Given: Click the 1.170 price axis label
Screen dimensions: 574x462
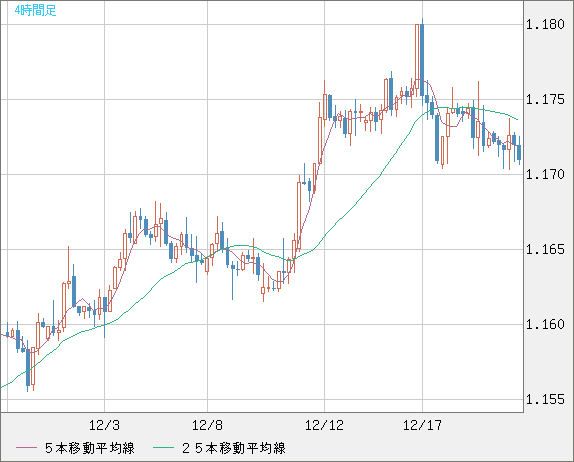Looking at the screenshot, I should coord(545,175).
